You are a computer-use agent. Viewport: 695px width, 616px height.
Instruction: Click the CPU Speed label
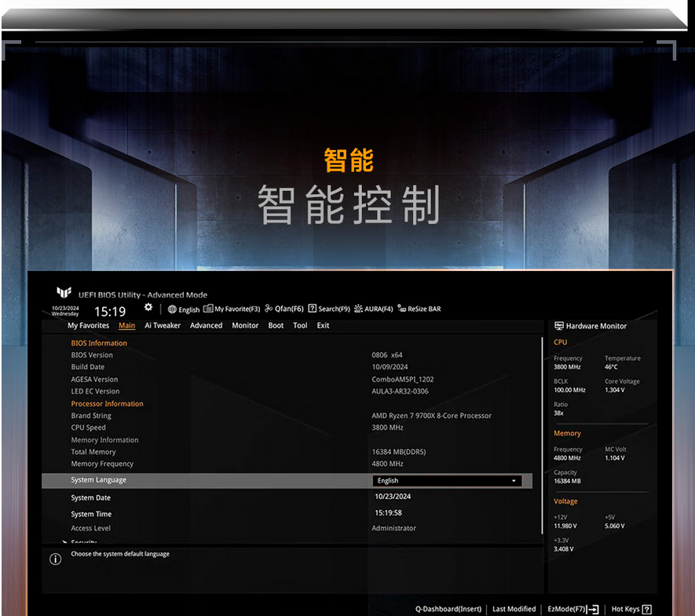point(88,428)
